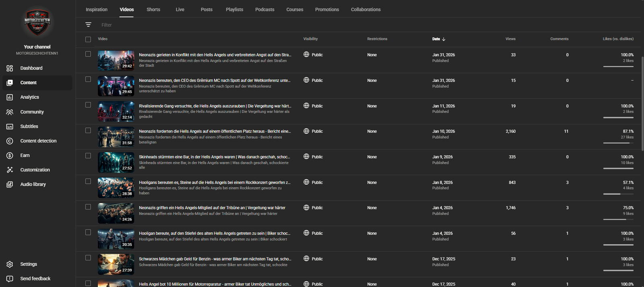Open the Customization wand icon
This screenshot has height=287, width=644.
pos(10,170)
